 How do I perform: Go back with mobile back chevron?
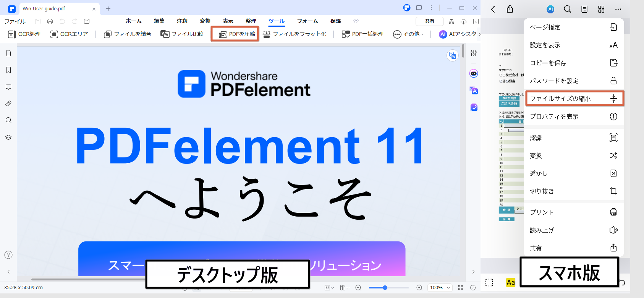click(493, 9)
